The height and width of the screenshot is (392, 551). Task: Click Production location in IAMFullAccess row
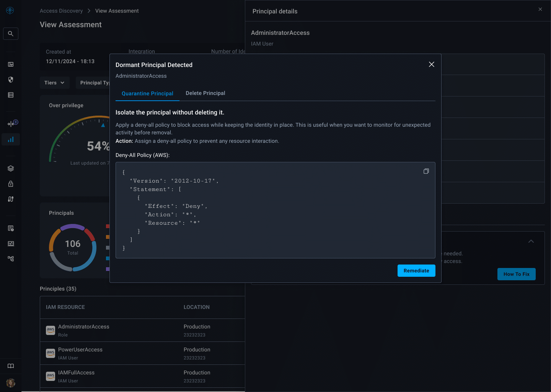[x=197, y=372]
